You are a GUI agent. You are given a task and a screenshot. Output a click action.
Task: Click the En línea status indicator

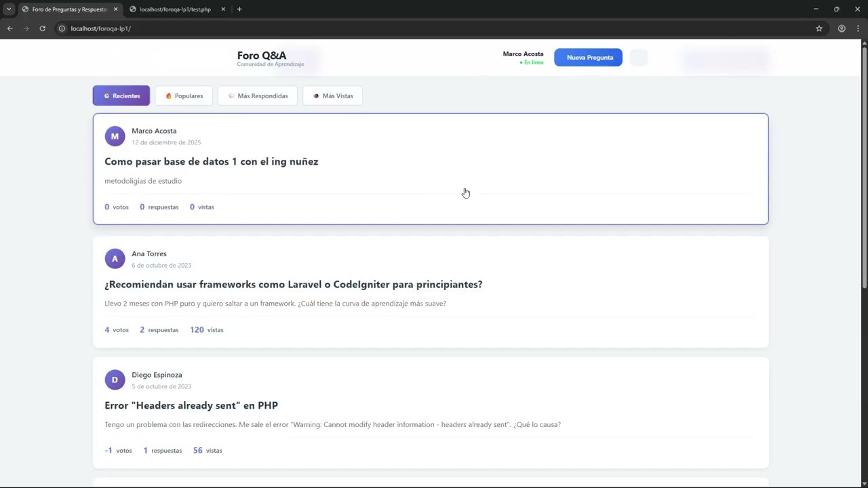(x=532, y=62)
